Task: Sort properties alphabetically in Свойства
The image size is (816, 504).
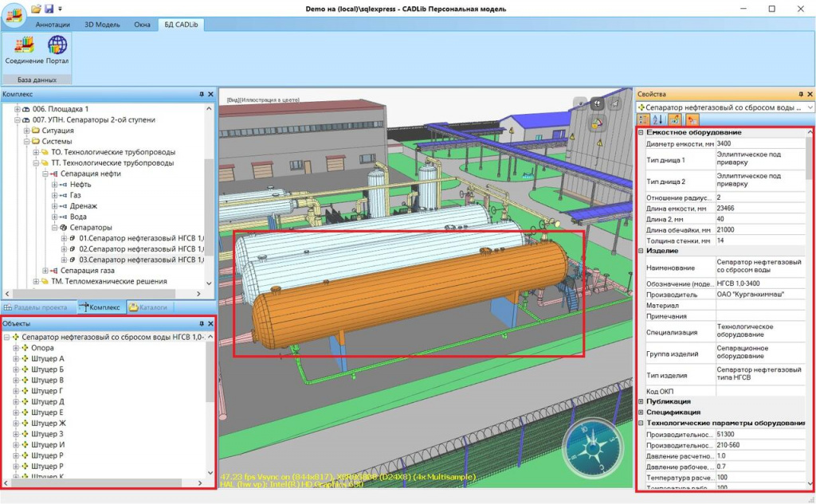Action: point(657,119)
